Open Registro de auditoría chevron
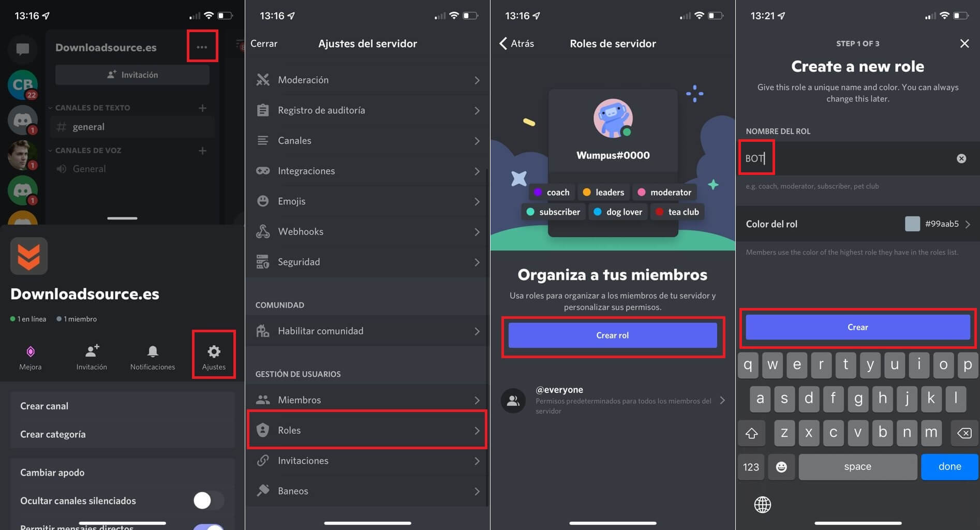Image resolution: width=980 pixels, height=530 pixels. tap(477, 110)
